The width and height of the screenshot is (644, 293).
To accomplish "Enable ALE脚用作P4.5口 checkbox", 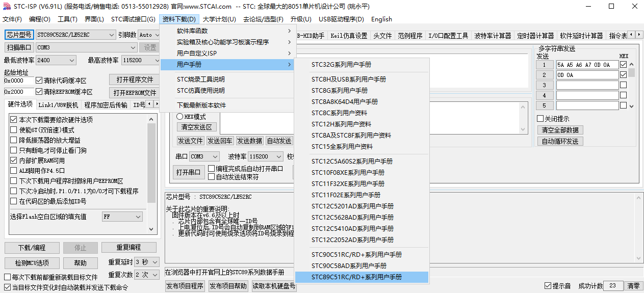I will (x=14, y=171).
